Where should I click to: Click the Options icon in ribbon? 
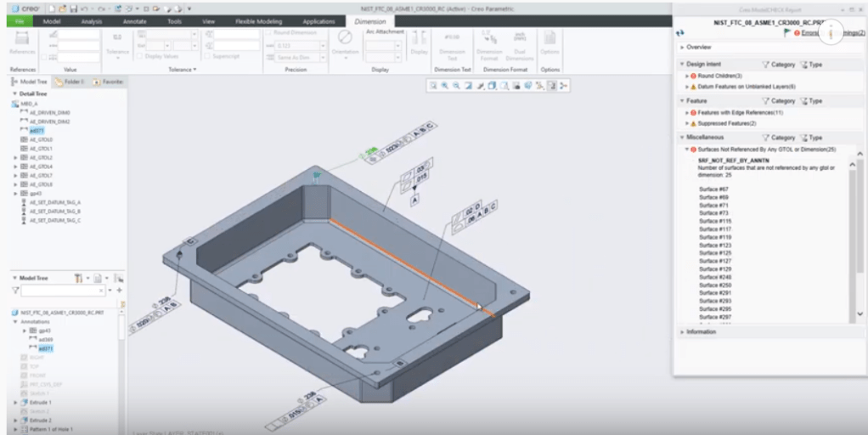pyautogui.click(x=550, y=42)
